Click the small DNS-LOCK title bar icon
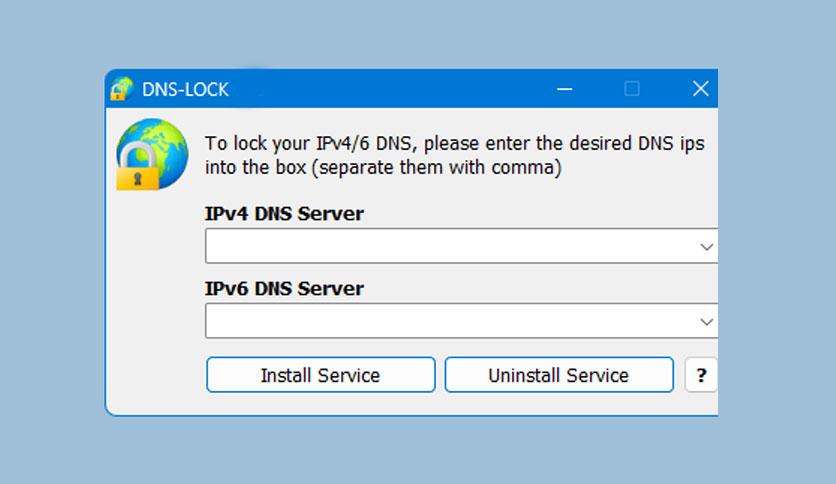 [121, 88]
